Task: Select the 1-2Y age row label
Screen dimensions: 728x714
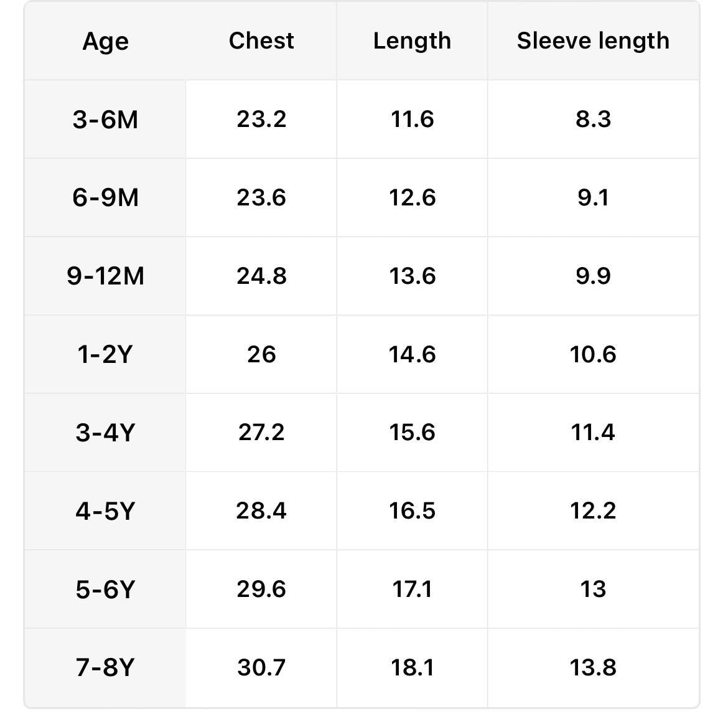Action: [105, 354]
